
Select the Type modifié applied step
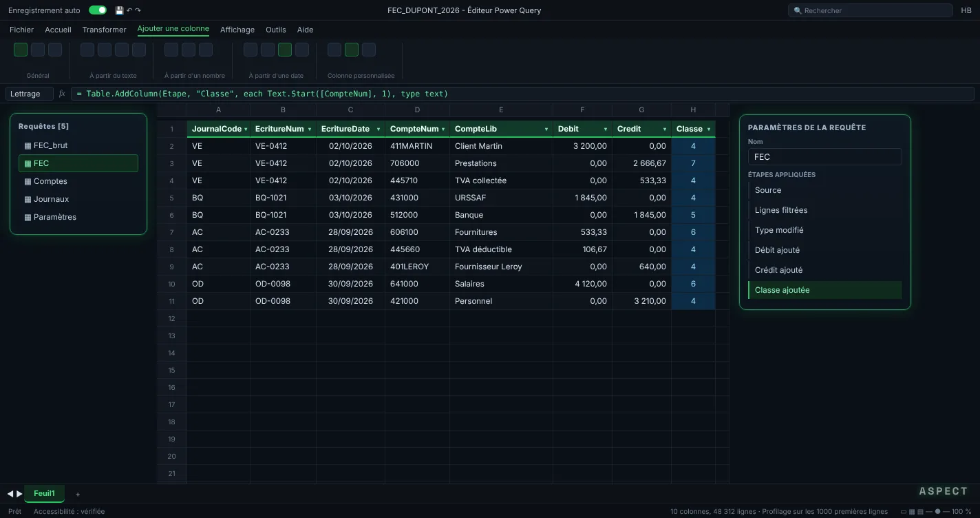(x=825, y=230)
